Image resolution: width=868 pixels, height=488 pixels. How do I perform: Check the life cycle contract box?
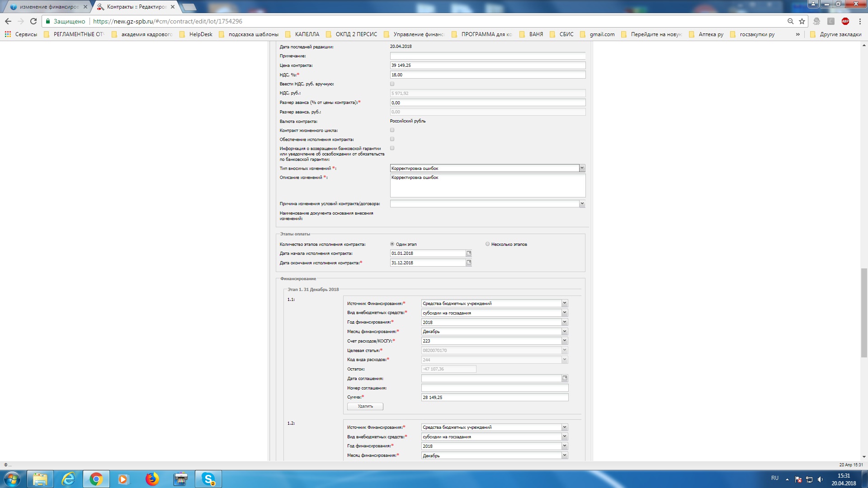[392, 130]
